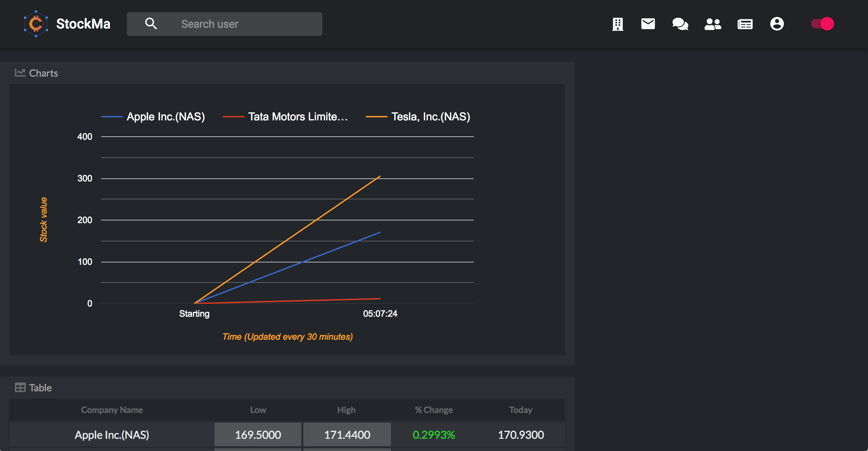Select the Apple Inc.(NAS) table row name
The height and width of the screenshot is (451, 868).
[x=112, y=435]
